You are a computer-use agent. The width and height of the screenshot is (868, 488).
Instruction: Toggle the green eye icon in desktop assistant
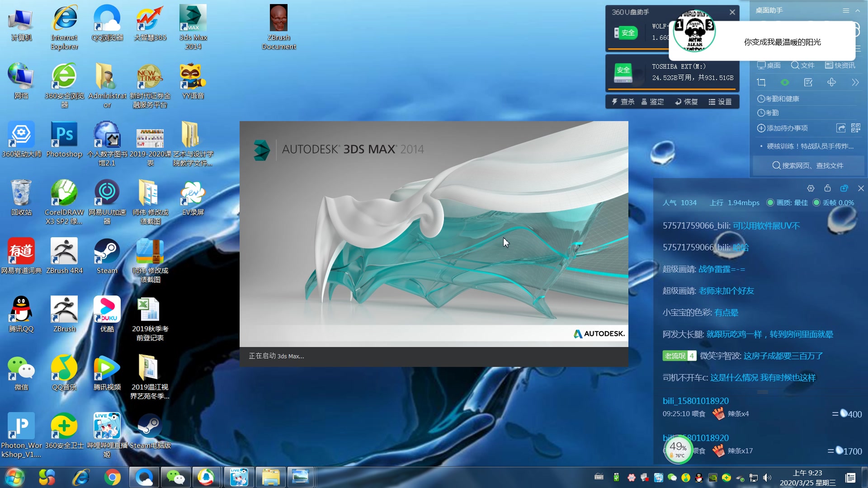tap(785, 82)
